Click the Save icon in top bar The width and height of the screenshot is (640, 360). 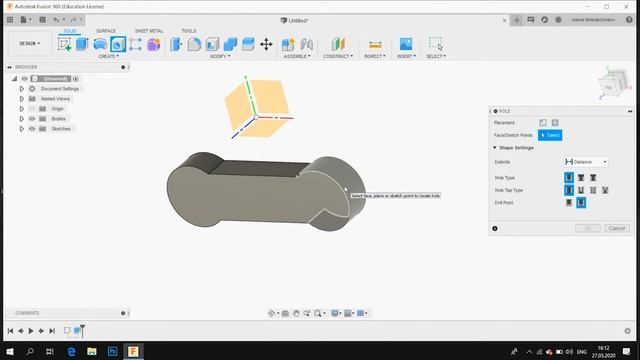point(42,20)
